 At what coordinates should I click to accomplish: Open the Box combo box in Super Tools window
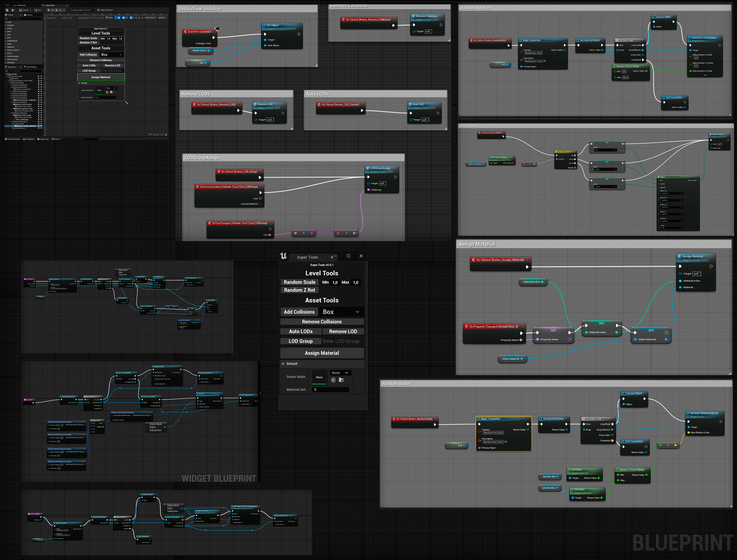pos(341,312)
